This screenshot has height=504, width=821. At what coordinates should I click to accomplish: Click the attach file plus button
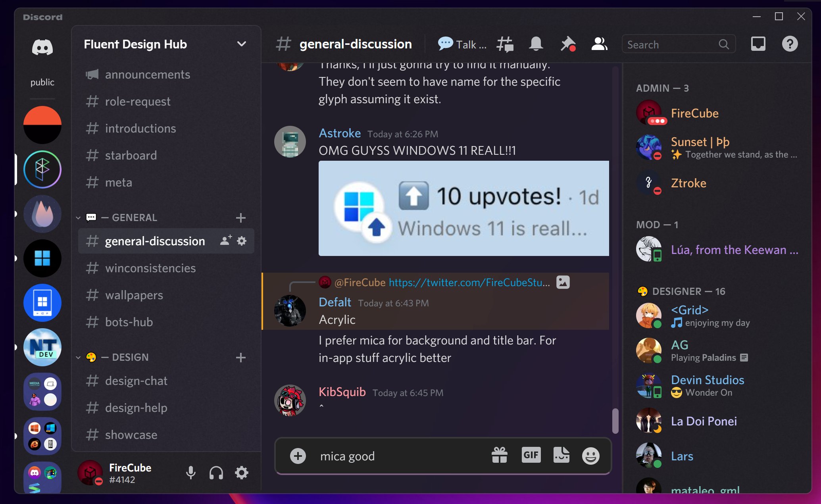(298, 456)
